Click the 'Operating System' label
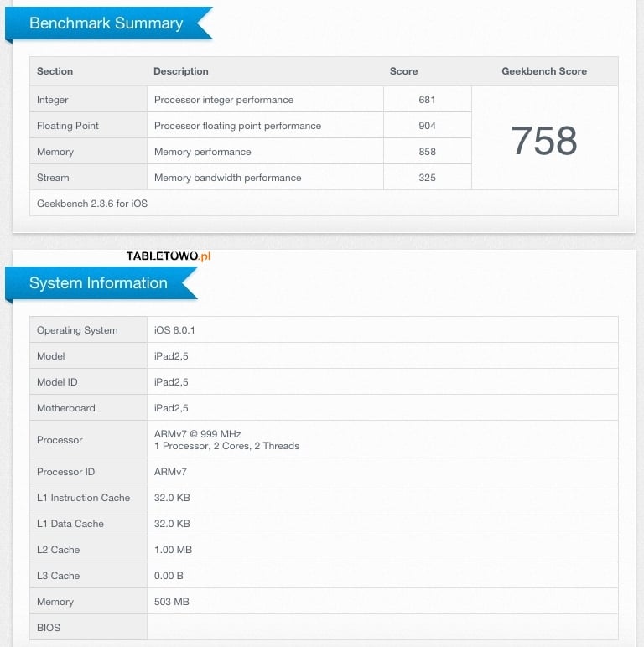Screen dimensions: 644x647 pyautogui.click(x=77, y=330)
